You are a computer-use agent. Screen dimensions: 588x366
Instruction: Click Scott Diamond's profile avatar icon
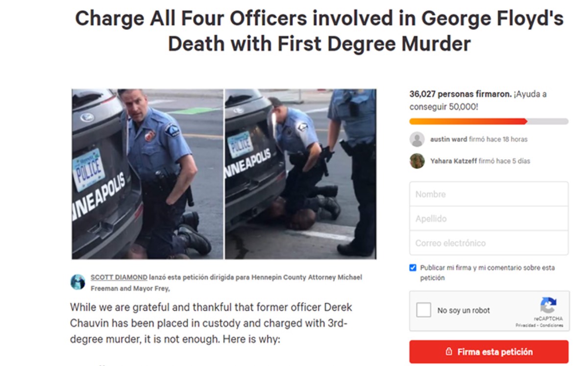click(x=77, y=282)
